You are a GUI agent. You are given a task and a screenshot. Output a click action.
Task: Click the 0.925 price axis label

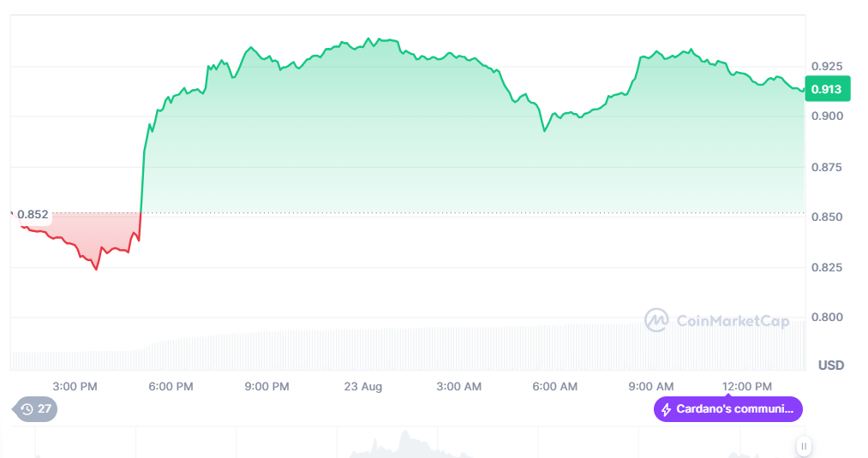[827, 66]
